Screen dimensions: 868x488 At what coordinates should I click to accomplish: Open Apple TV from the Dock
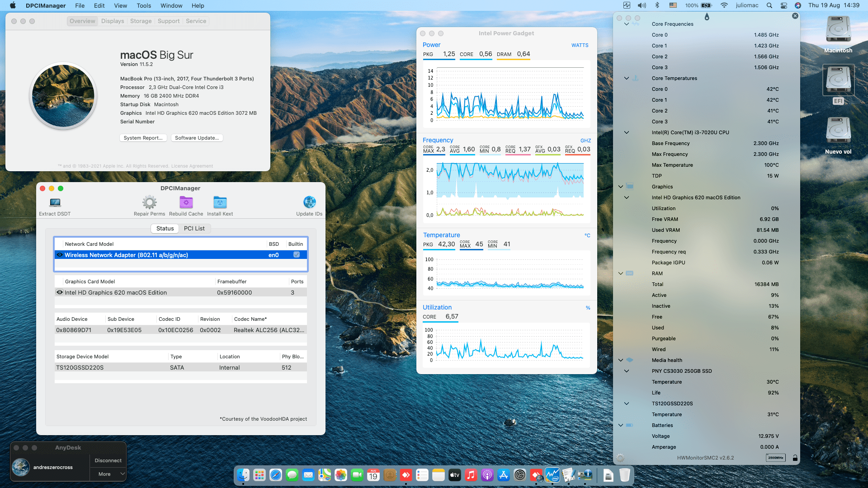(455, 475)
